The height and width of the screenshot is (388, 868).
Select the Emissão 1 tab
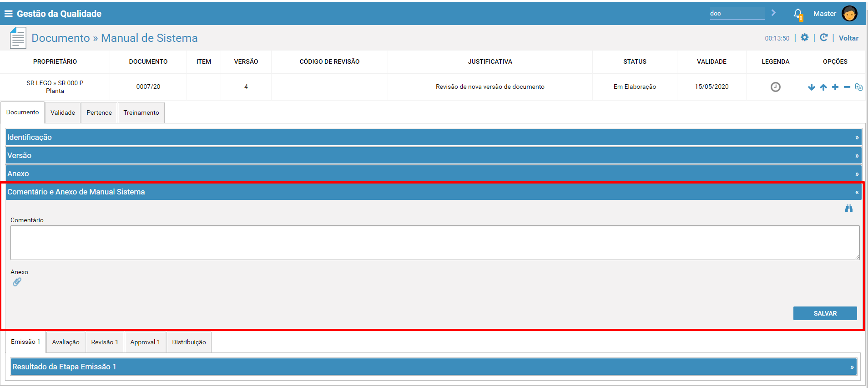pos(25,342)
